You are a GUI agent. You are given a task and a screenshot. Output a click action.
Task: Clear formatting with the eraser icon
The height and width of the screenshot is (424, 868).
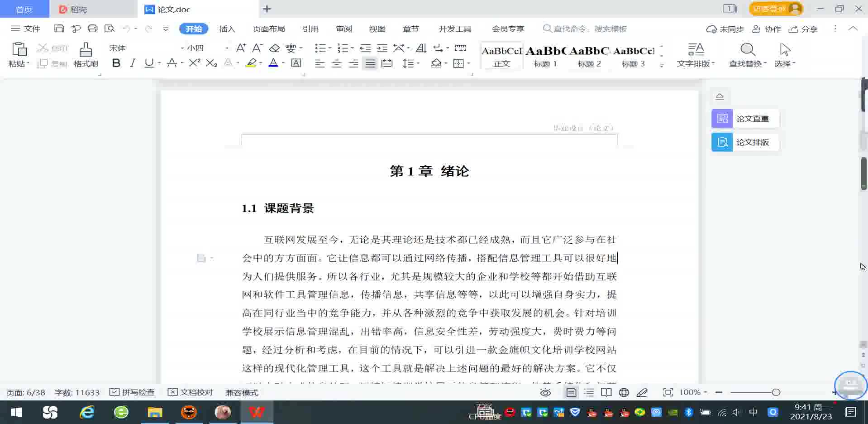coord(274,48)
